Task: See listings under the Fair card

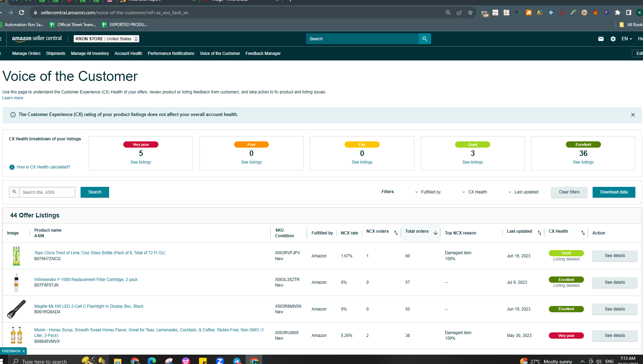Action: click(362, 162)
